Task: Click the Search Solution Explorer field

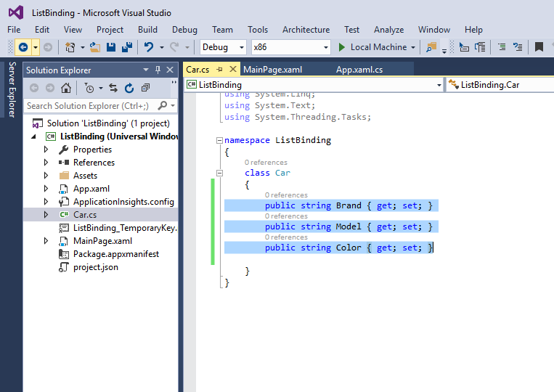Action: (87, 106)
